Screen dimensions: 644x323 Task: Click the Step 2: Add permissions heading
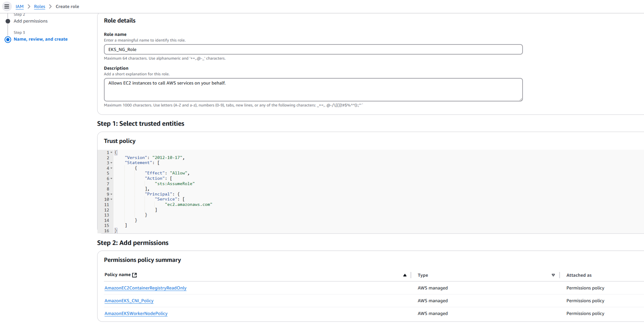coord(133,243)
